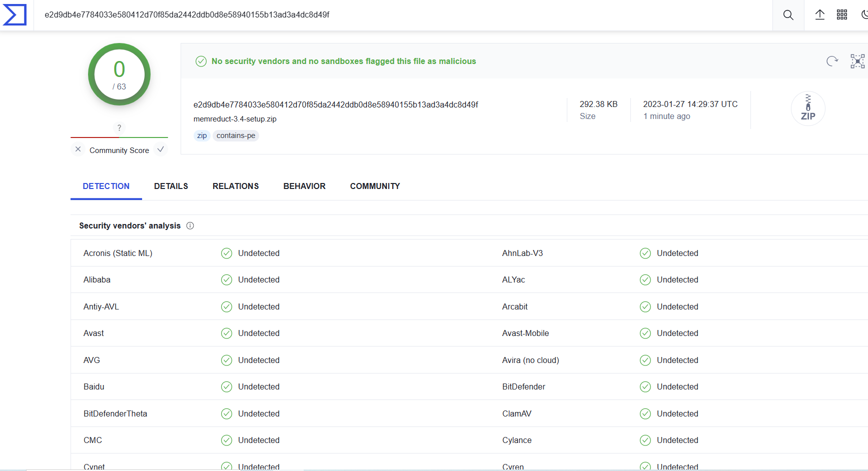Click the 0/63 detection score circle
This screenshot has height=471, width=868.
119,74
